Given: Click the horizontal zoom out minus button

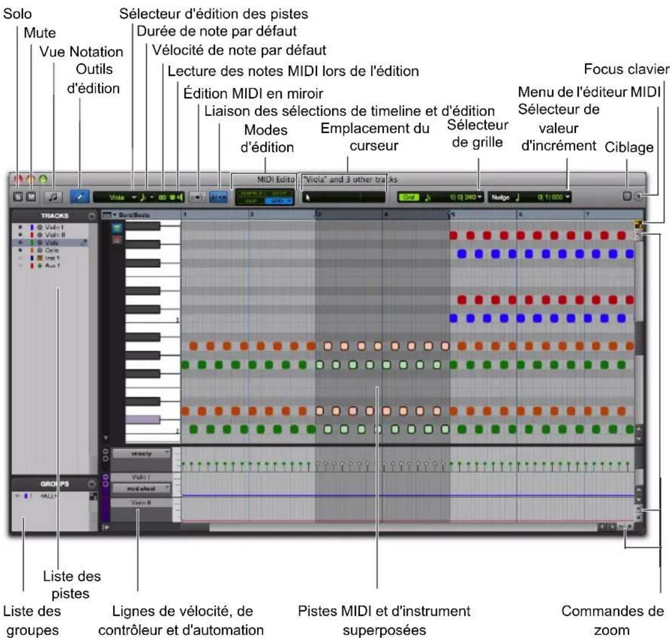Looking at the screenshot, I should [x=621, y=527].
